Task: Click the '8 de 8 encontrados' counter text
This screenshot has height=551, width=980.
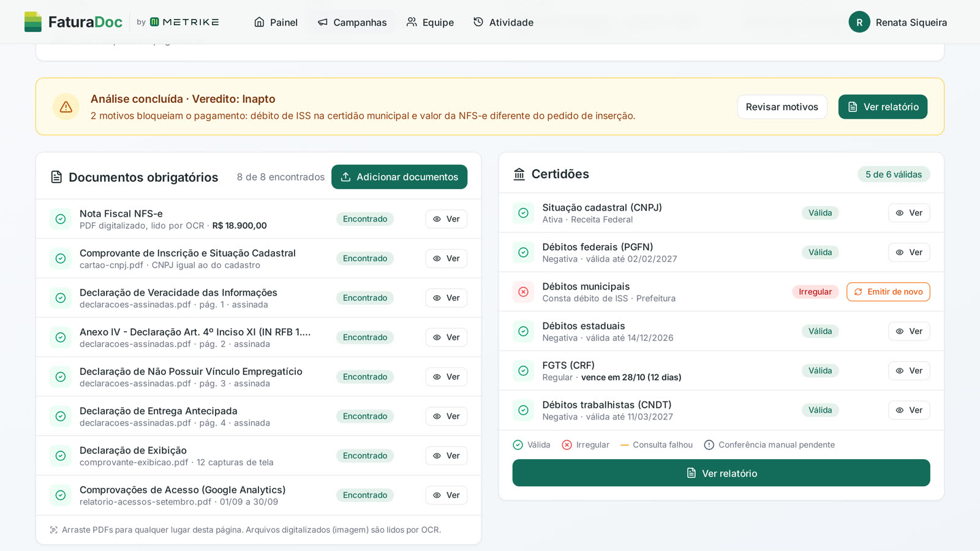Action: click(x=281, y=177)
